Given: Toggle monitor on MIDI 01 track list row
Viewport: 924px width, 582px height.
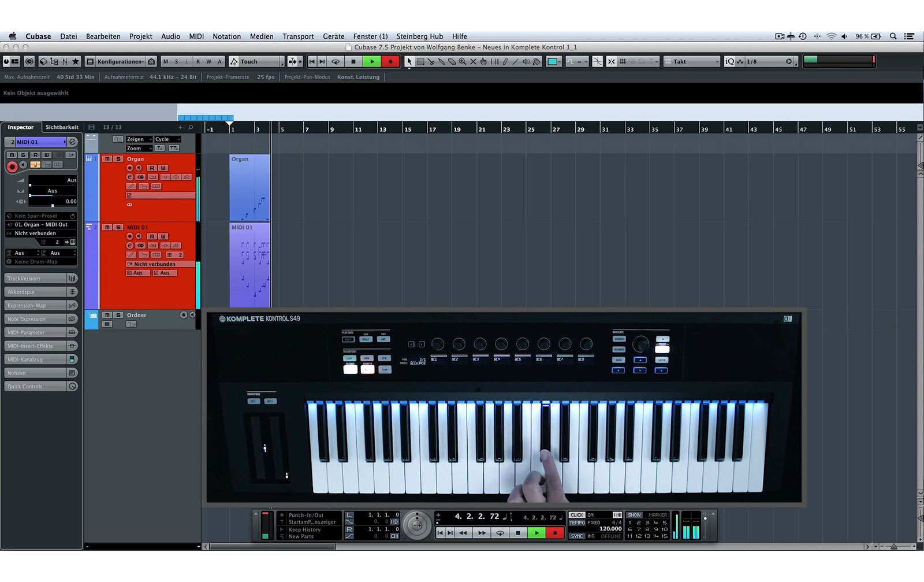Looking at the screenshot, I should 139,236.
